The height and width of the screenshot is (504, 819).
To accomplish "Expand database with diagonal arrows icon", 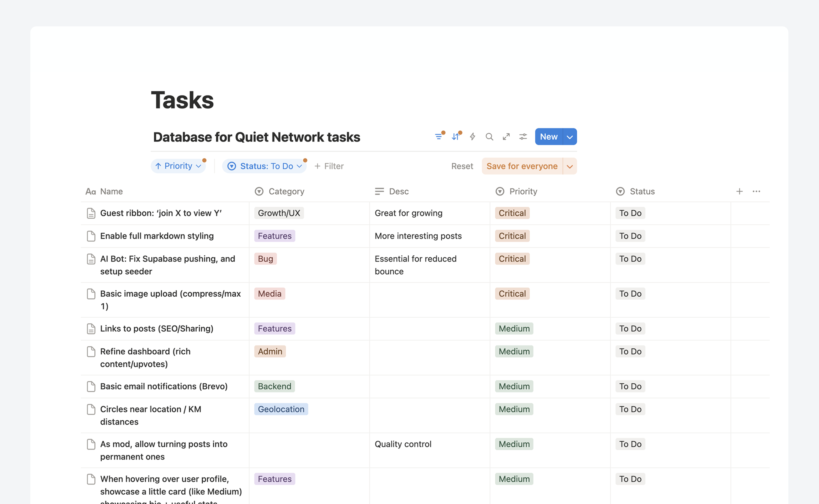I will coord(506,137).
